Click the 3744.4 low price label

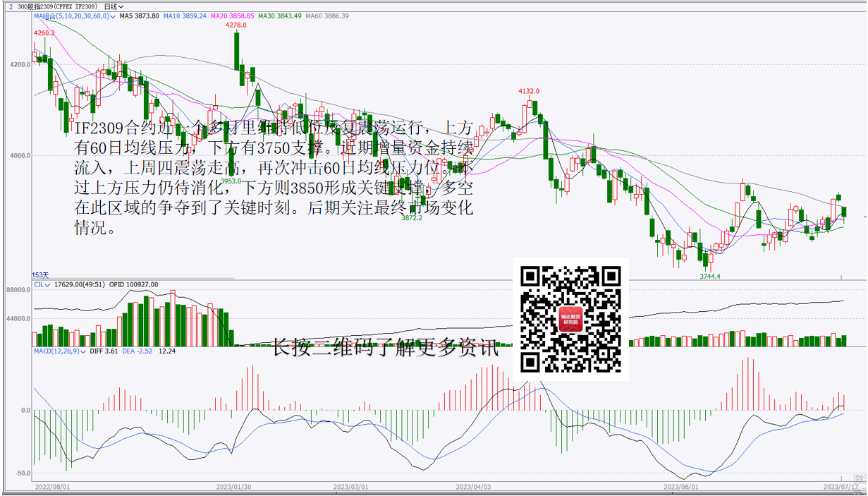click(709, 277)
